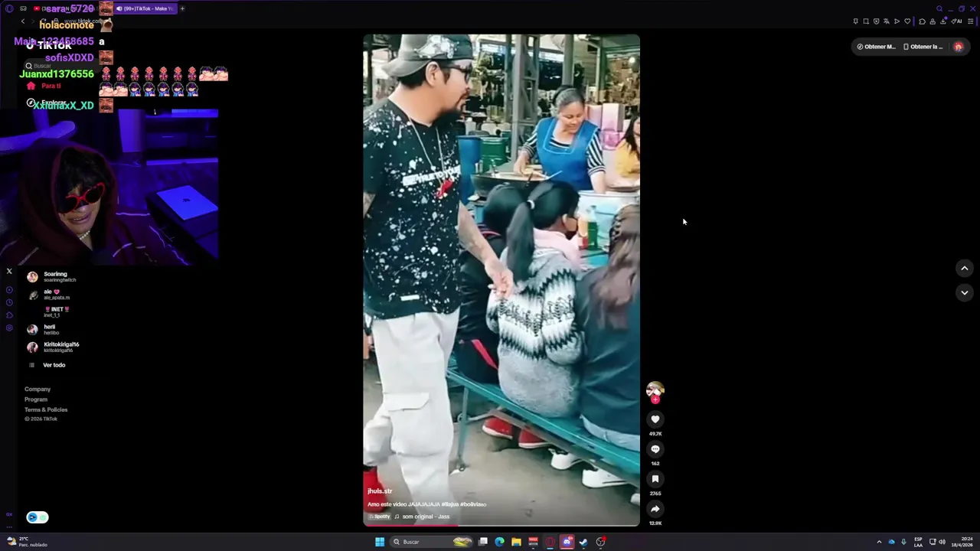Close sidebar panel with X icon
Viewport: 980px width, 551px height.
click(x=9, y=271)
